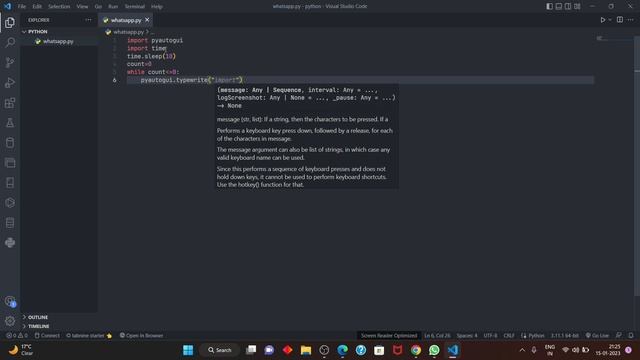
Task: Click Ln 6, Col 26 cursor position
Action: coord(437,336)
